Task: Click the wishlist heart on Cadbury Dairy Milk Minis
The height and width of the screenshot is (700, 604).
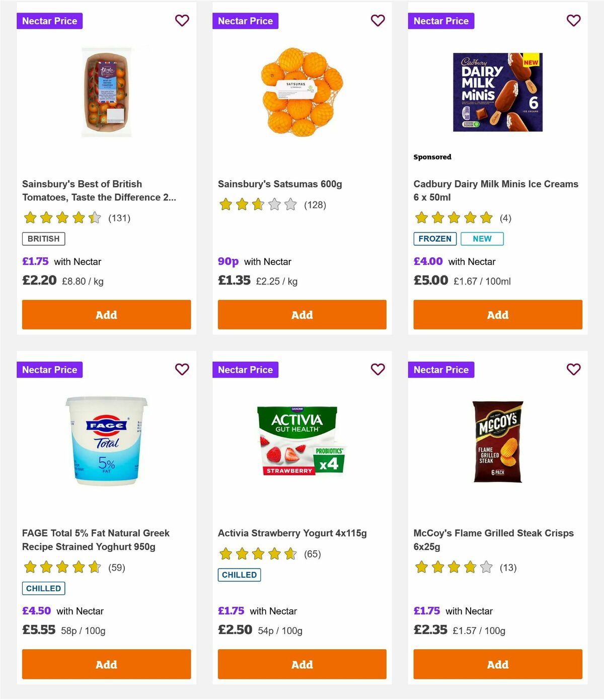Action: click(573, 21)
